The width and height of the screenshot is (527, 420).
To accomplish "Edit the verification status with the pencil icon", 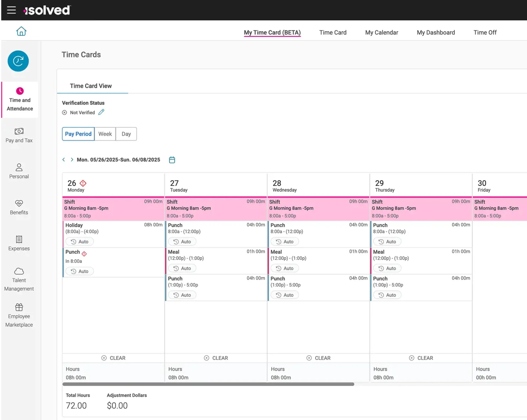I will click(101, 112).
